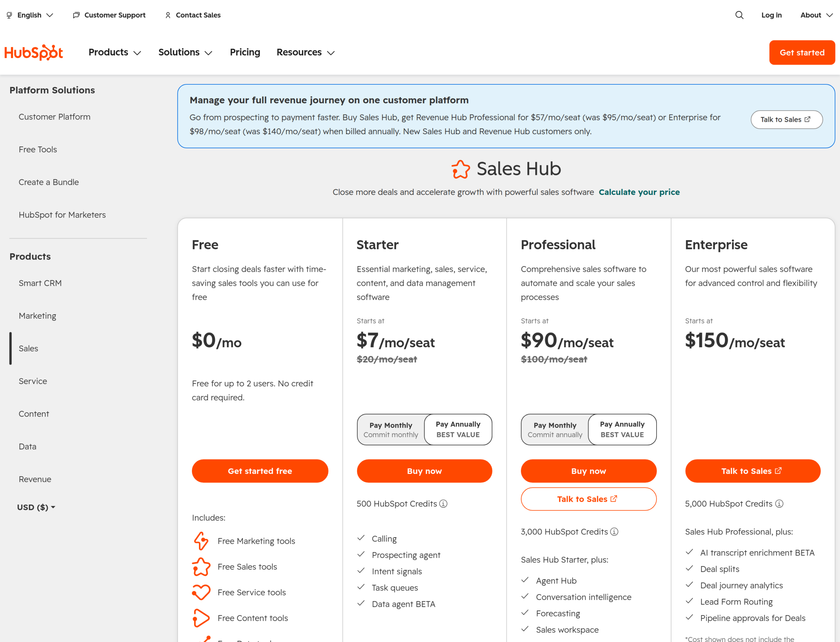Expand the About menu
840x642 pixels.
[816, 15]
